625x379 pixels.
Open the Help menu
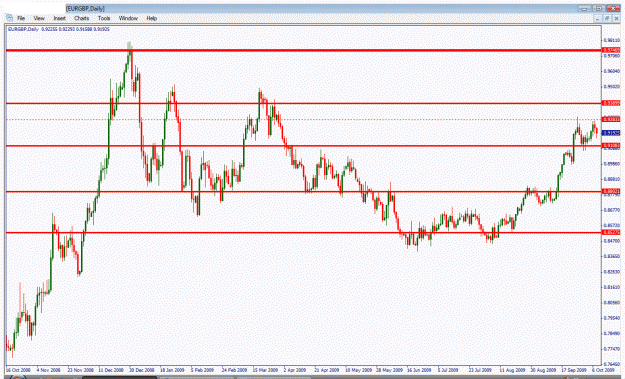151,18
